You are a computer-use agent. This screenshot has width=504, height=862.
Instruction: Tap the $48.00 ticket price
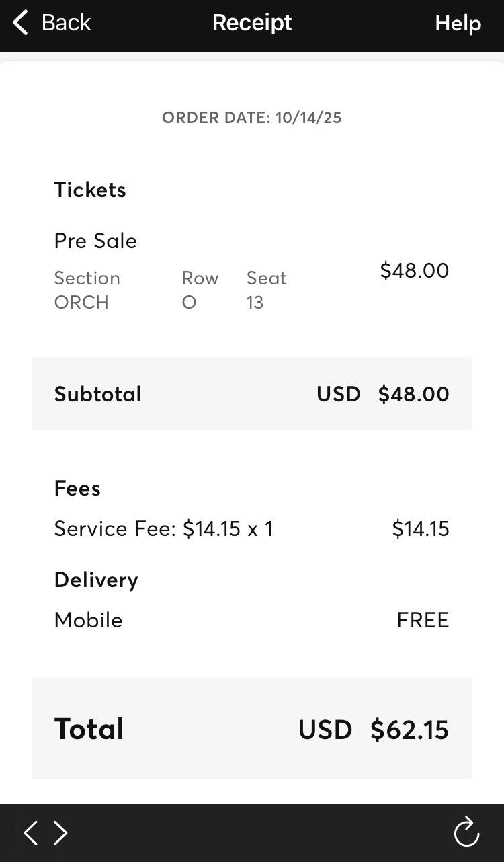(x=414, y=270)
